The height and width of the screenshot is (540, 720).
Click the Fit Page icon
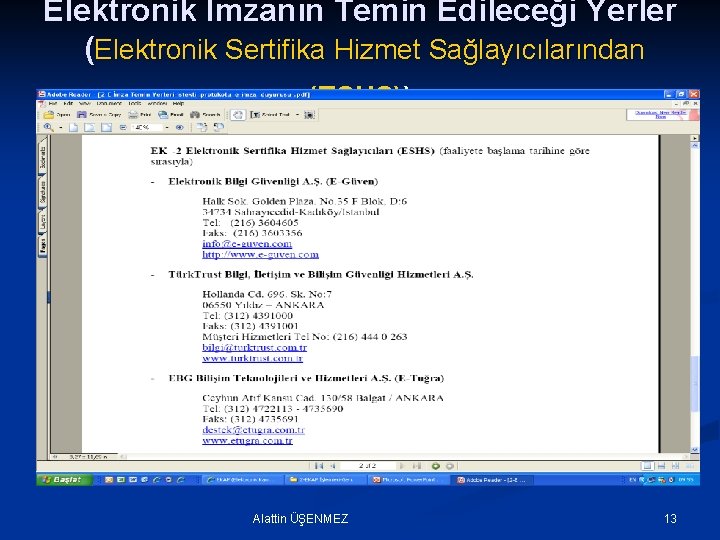(x=90, y=127)
